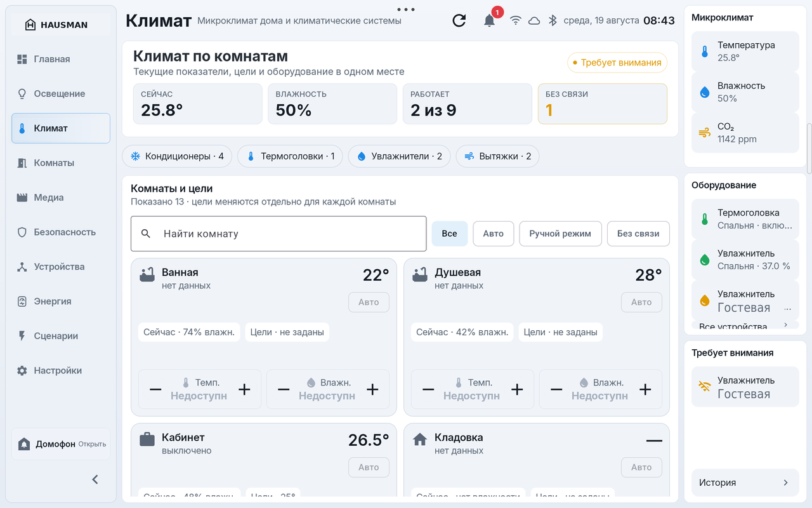Open the Без связи summary tile
The image size is (812, 508).
click(603, 104)
